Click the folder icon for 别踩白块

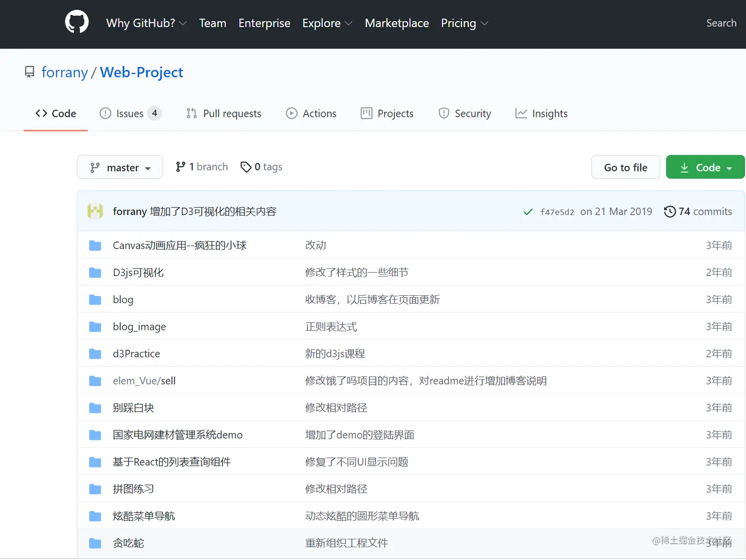click(95, 408)
